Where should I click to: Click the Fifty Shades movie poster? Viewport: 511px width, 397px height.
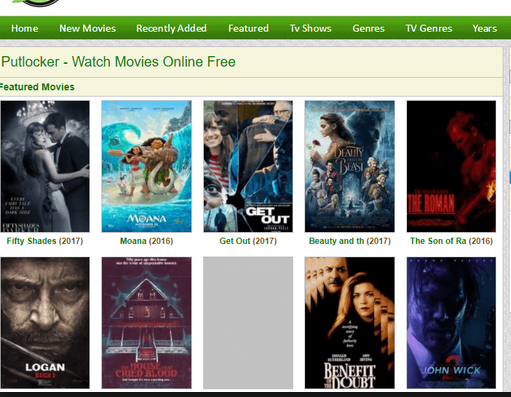coord(45,166)
